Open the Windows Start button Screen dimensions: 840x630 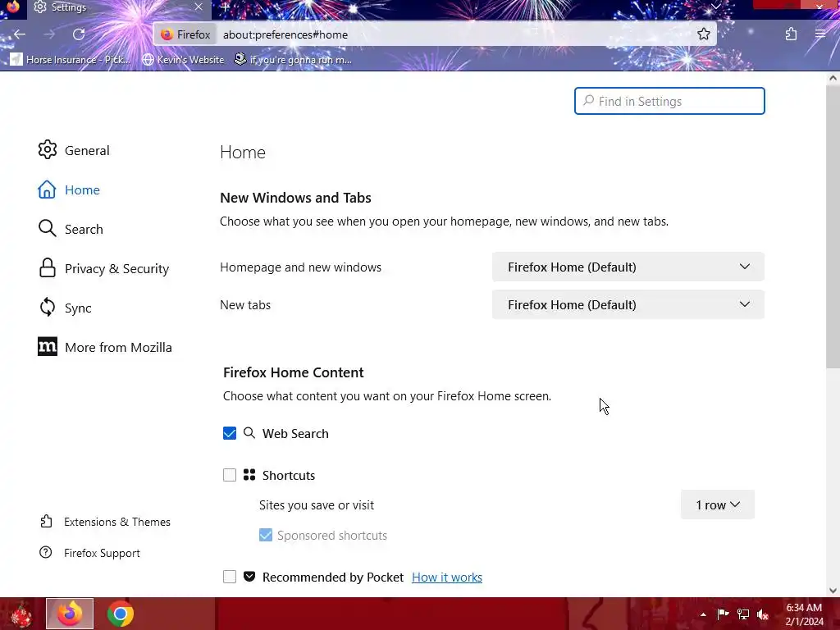pos(21,614)
